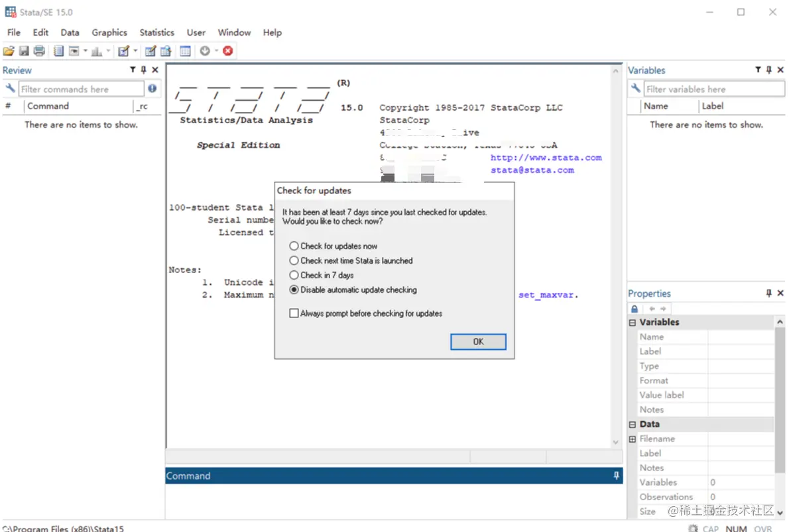Close the Review panel
This screenshot has height=532, width=789.
(155, 70)
